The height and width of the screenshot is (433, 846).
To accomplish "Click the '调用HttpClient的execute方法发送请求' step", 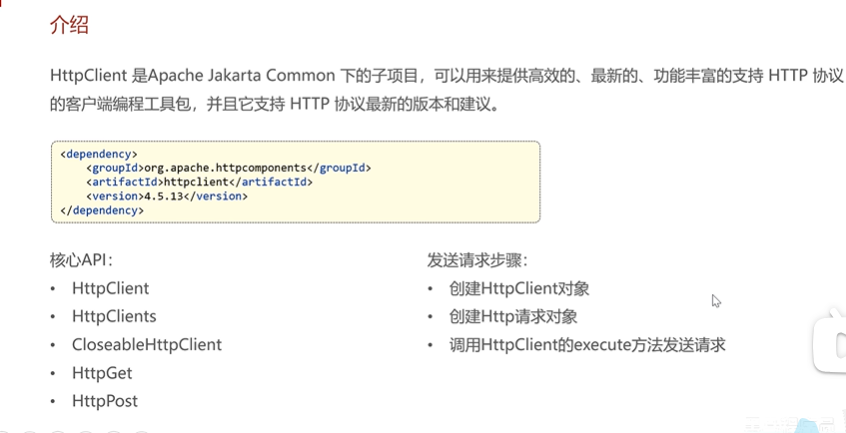I will coord(587,345).
